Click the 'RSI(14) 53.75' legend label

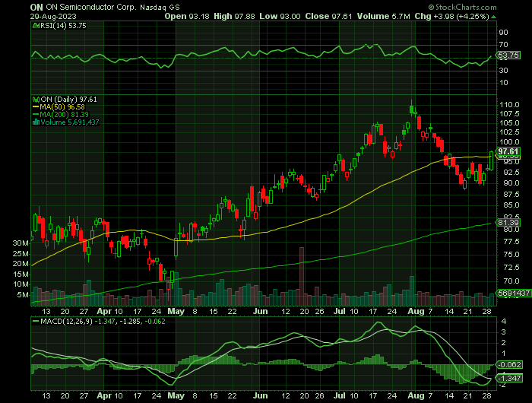63,26
